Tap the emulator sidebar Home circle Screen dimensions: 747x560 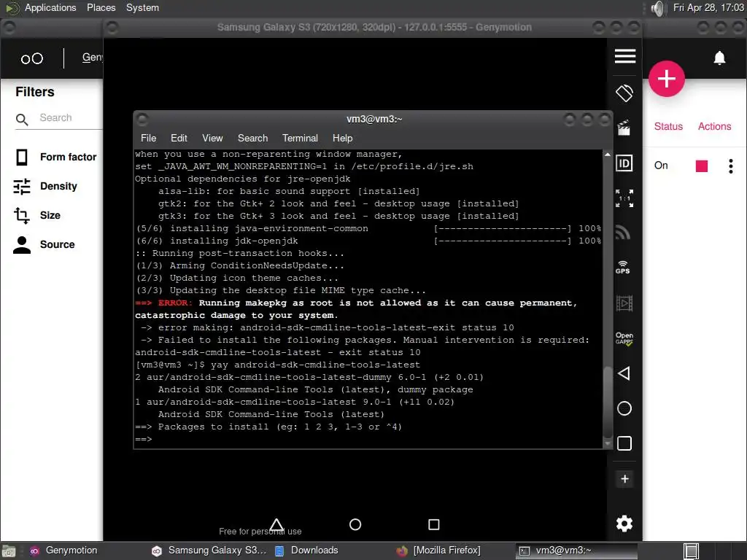[624, 408]
